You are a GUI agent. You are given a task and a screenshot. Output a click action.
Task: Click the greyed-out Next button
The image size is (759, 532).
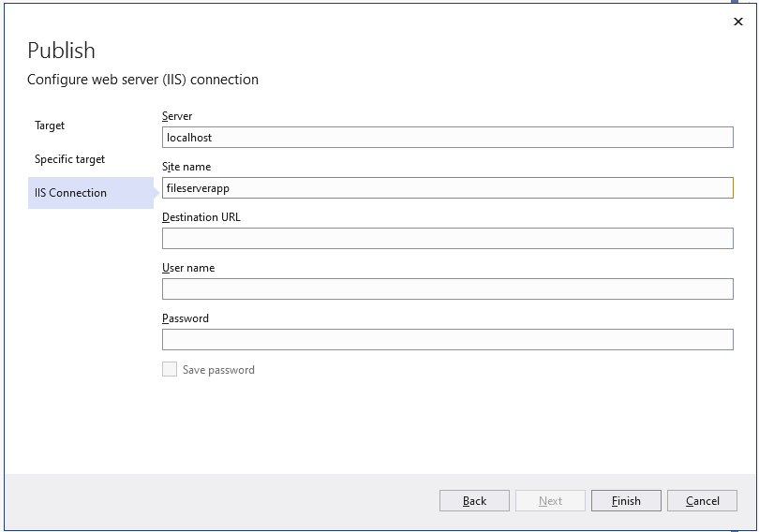point(550,500)
